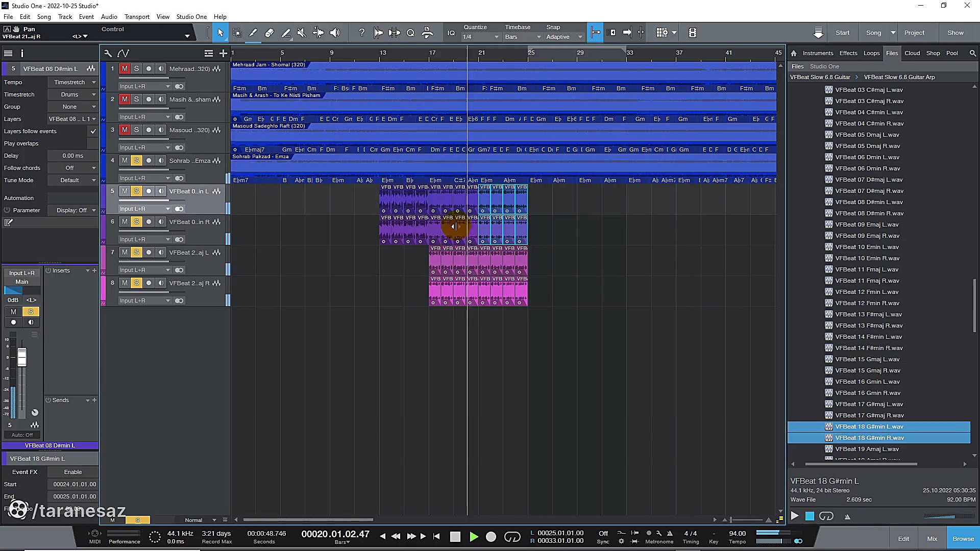Open the Quantize 1/4 dropdown
980x551 pixels.
tap(480, 37)
